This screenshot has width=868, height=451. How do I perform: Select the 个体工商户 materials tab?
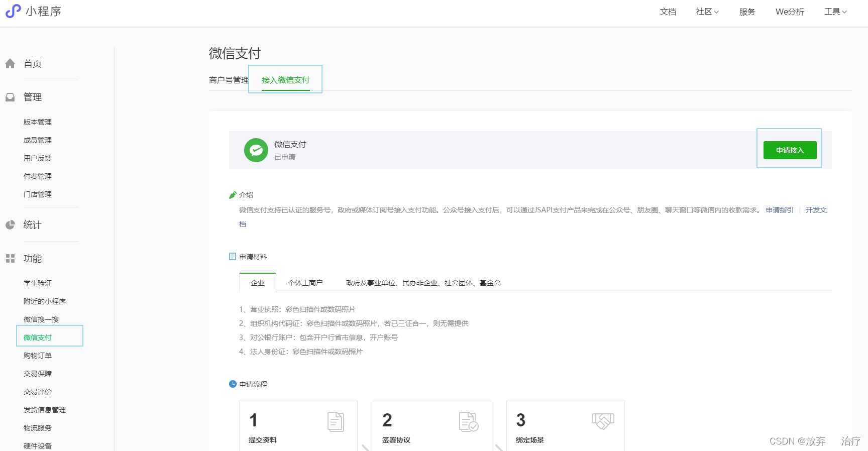tap(305, 283)
